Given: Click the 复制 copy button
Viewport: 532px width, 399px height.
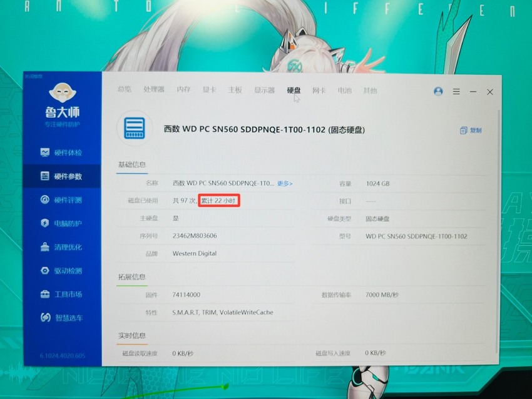Looking at the screenshot, I should [471, 130].
